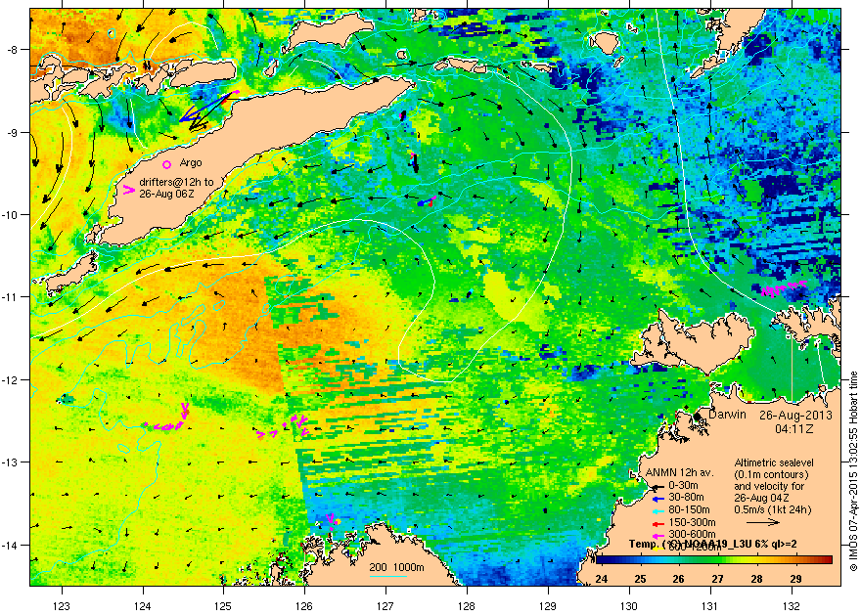Click the "26-Aug-2013" date text
The width and height of the screenshot is (861, 616).
(795, 416)
